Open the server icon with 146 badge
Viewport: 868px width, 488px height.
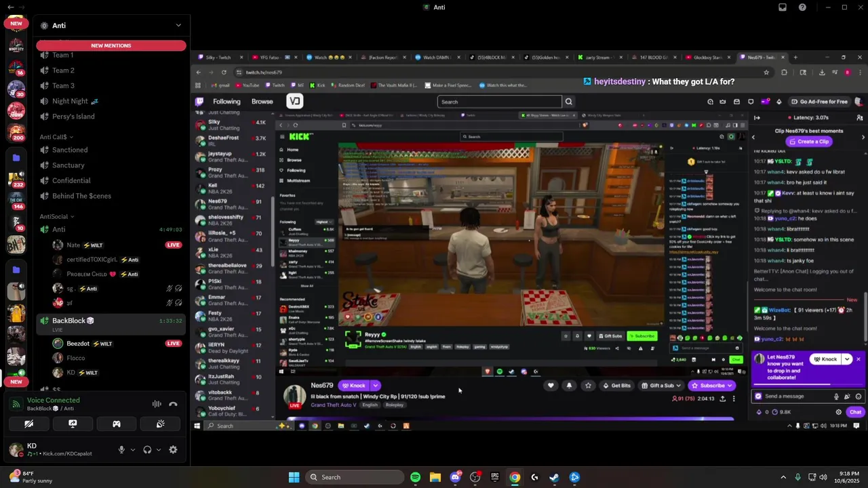16,201
